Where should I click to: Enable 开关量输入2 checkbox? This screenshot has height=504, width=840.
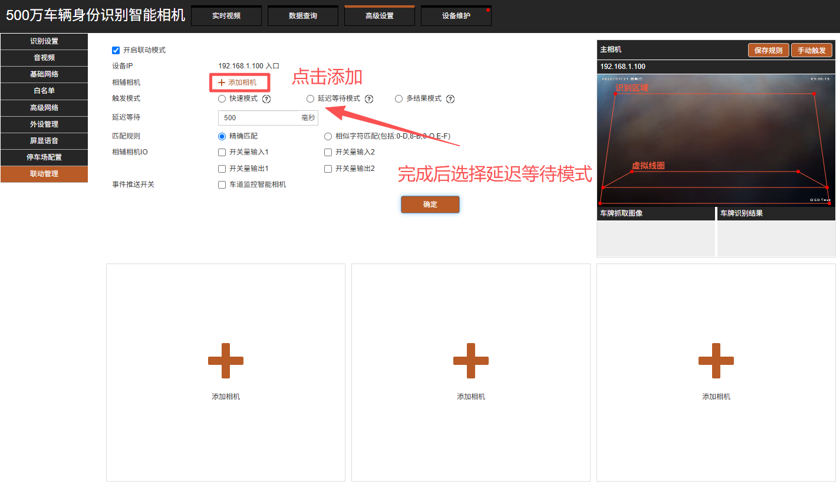(x=328, y=152)
